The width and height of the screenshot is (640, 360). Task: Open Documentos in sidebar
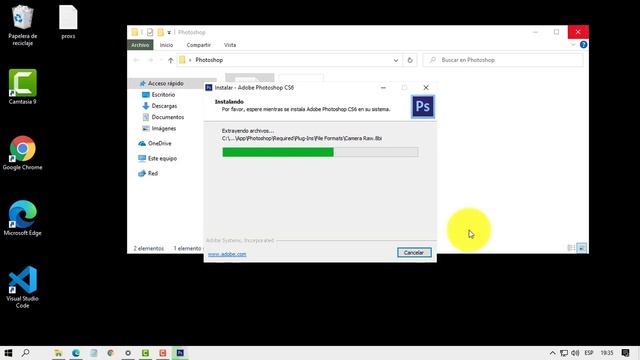(163, 117)
